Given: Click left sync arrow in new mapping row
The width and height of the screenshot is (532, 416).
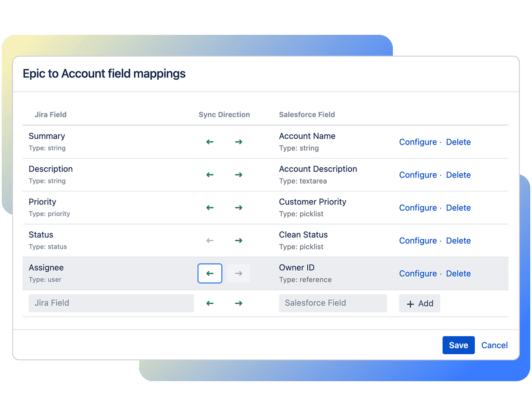Looking at the screenshot, I should coord(210,303).
